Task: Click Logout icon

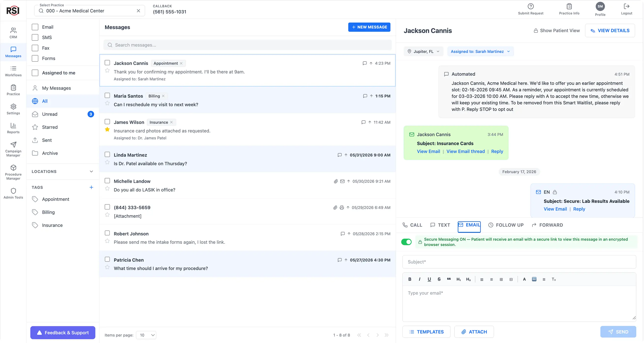Action: pos(627,9)
